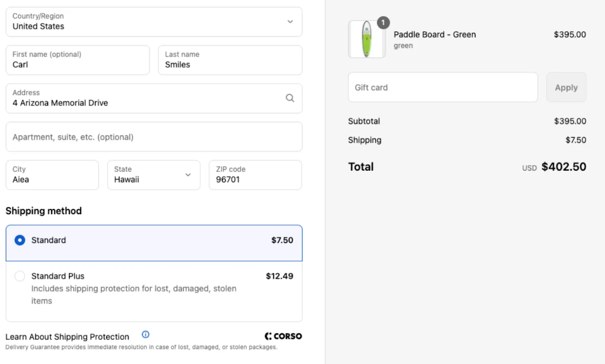Click the First name field containing Carl
This screenshot has height=364, width=605.
[77, 60]
